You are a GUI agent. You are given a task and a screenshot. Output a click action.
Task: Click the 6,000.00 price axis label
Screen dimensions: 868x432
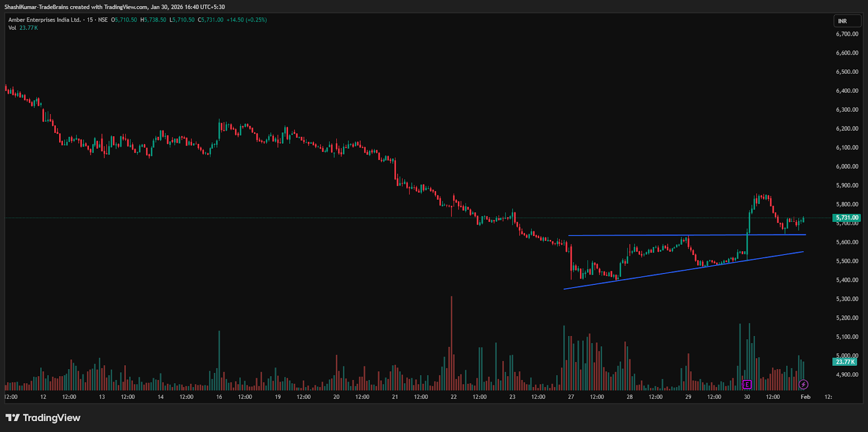coord(847,166)
